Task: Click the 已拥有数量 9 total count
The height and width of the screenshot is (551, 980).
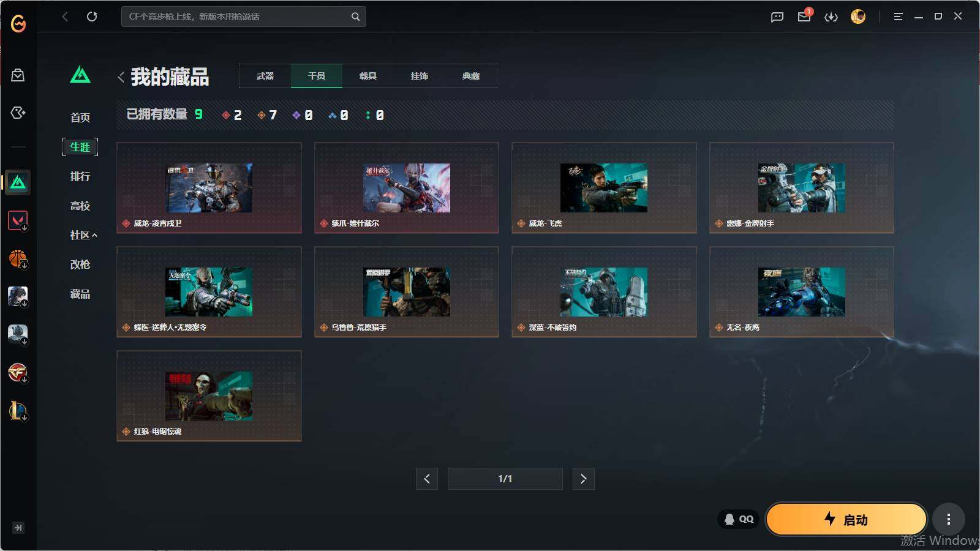Action: pos(165,114)
